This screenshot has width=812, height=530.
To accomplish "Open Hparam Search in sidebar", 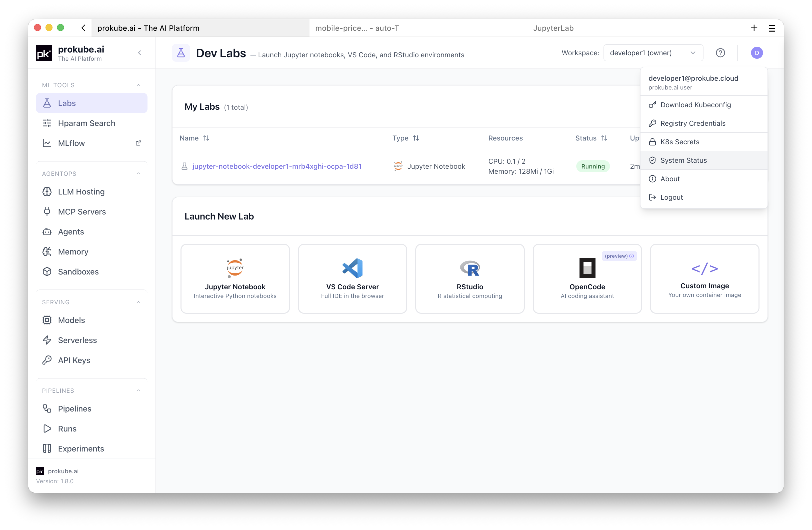I will [x=92, y=123].
